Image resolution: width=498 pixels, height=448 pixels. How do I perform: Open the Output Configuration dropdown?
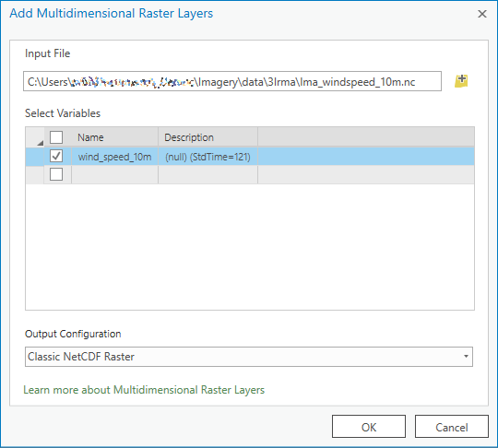pos(249,357)
